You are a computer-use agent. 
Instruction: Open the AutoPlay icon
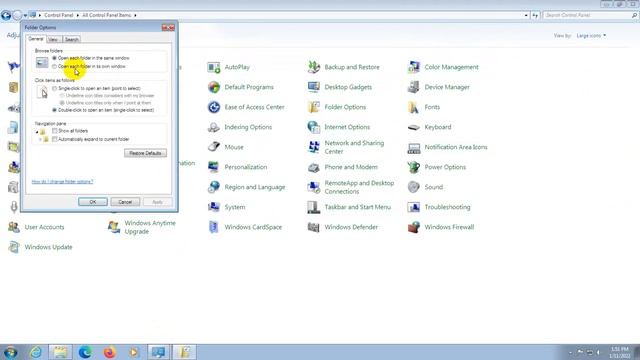214,67
